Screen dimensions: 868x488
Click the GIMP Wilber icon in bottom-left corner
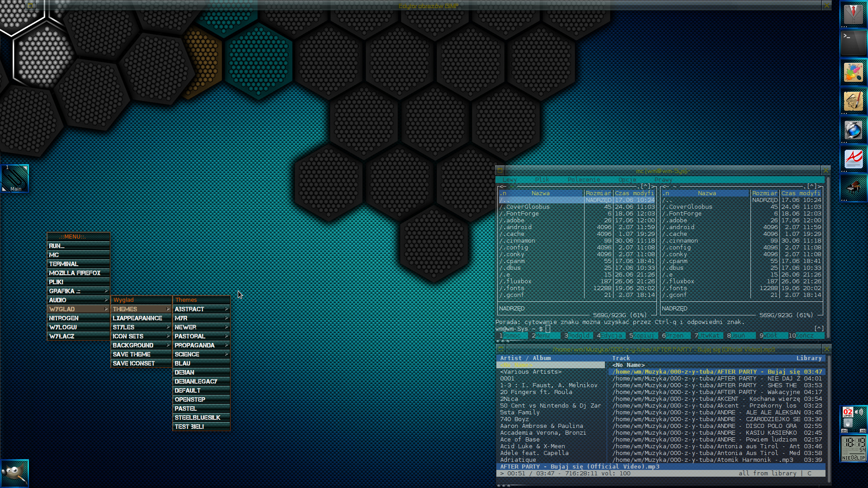point(14,473)
